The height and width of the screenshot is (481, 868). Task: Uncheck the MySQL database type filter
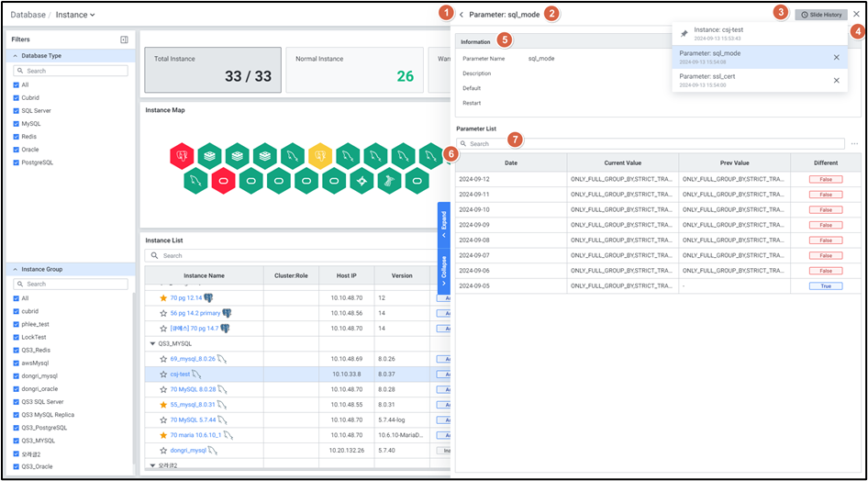17,123
